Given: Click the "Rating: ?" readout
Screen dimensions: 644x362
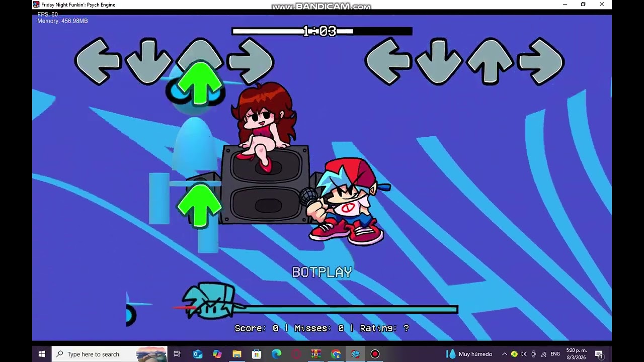Looking at the screenshot, I should coord(384,328).
